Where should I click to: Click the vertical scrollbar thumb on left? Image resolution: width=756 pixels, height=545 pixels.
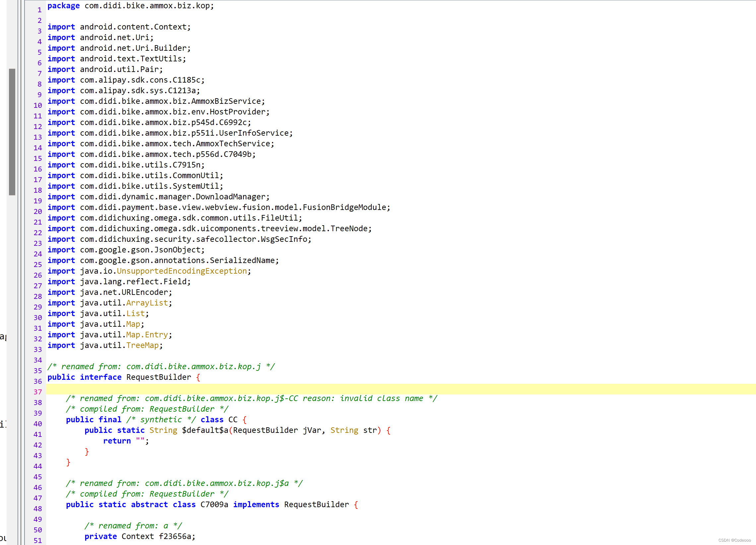tap(12, 132)
